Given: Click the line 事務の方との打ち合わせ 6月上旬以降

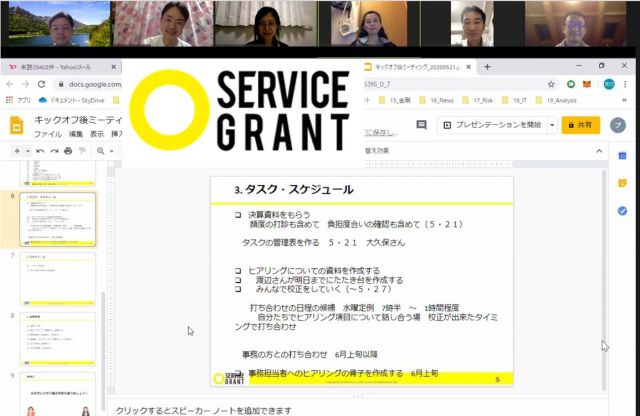Looking at the screenshot, I should (310, 354).
